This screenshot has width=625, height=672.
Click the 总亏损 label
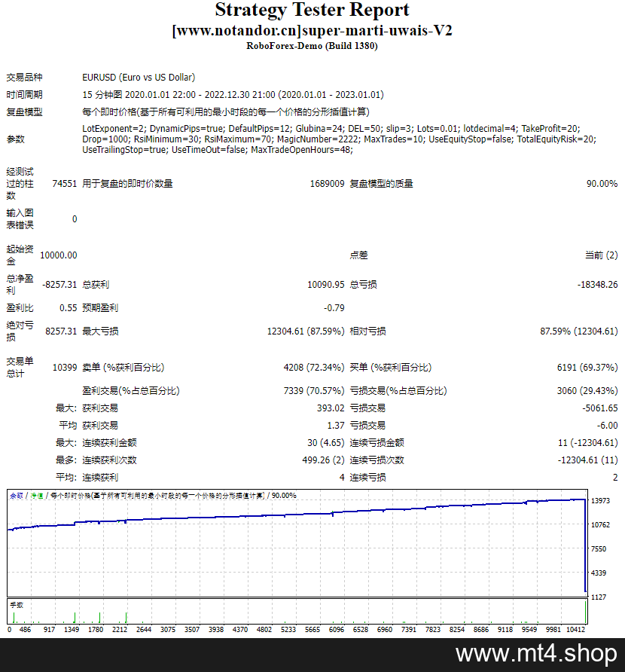(363, 285)
